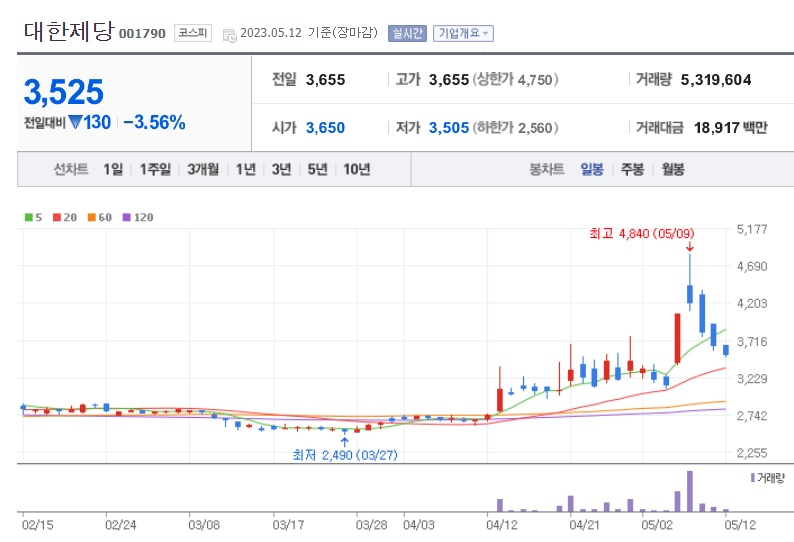Click the 시가 value 3,650
The width and height of the screenshot is (794, 542).
coord(325,128)
